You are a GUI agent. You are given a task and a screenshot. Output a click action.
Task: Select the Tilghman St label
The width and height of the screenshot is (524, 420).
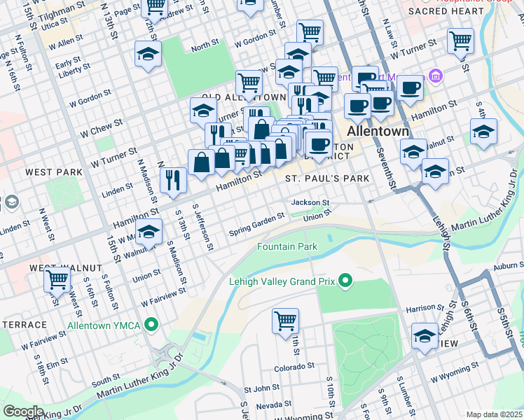click(x=62, y=10)
